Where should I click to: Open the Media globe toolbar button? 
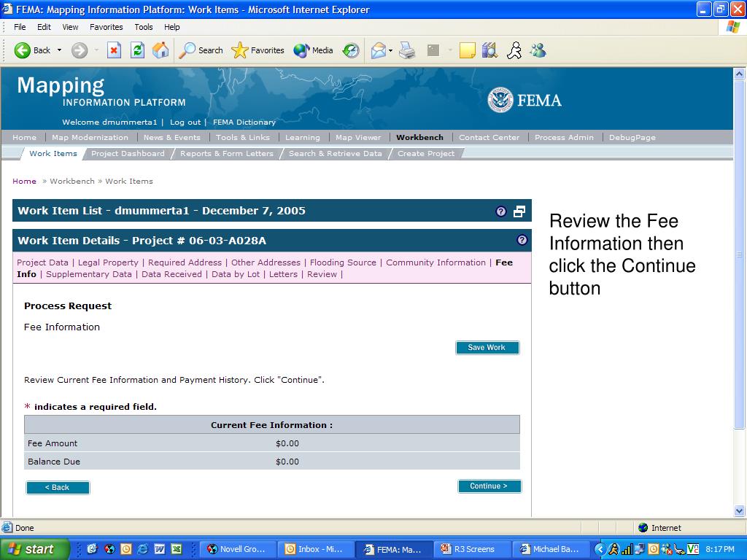pos(313,50)
